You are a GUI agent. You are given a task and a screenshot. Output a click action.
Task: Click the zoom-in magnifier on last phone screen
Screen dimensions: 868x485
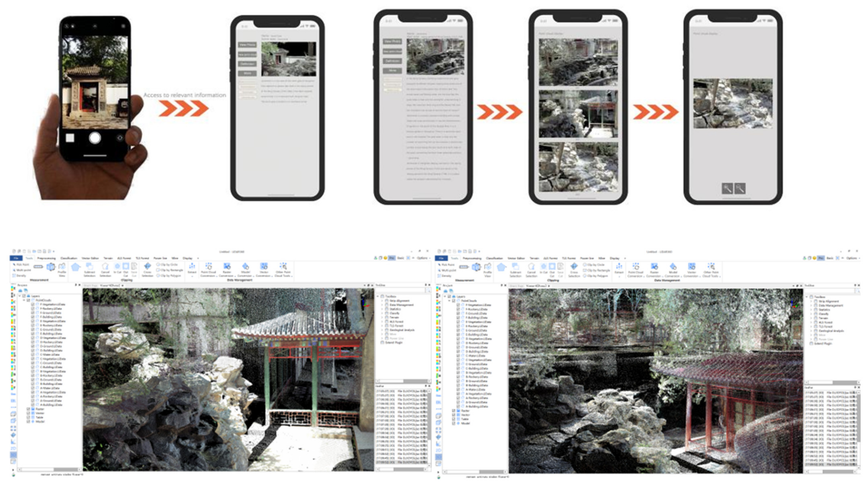click(727, 188)
